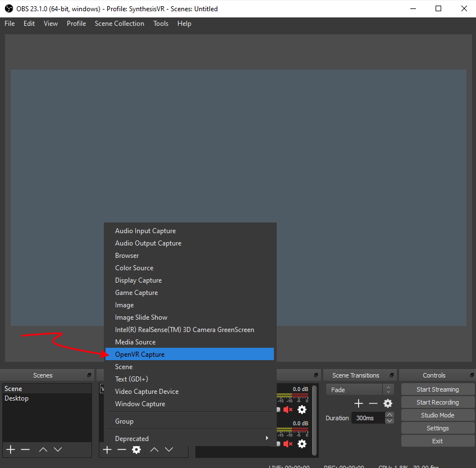Open transition properties via the Scene Transitions gear
This screenshot has height=468, width=476.
[388, 403]
